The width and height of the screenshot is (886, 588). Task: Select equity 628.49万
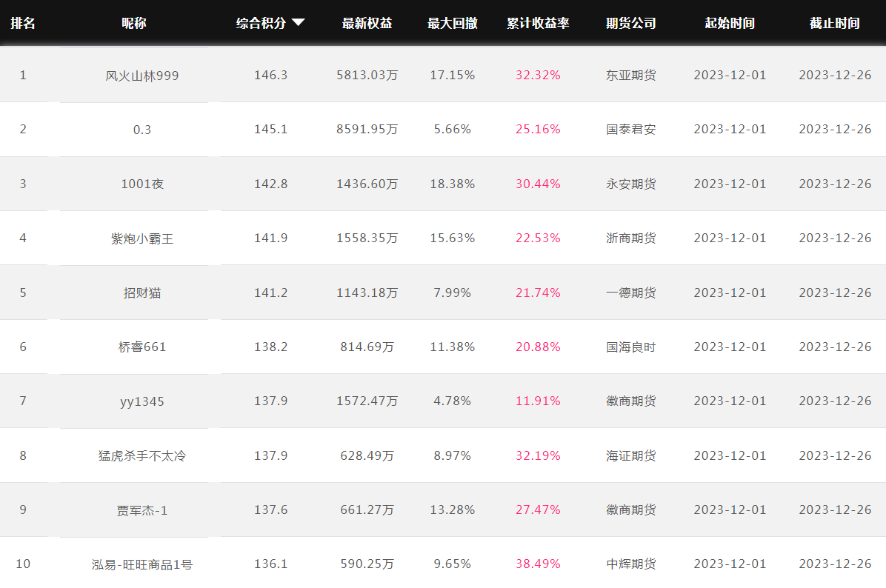coord(367,456)
